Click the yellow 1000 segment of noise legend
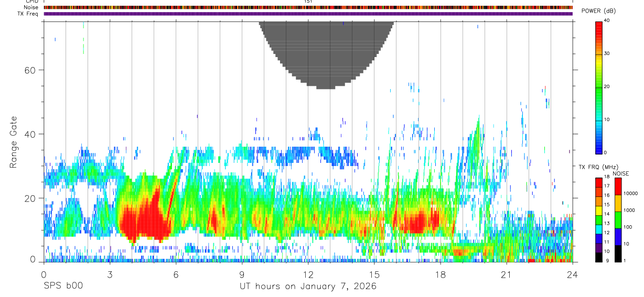 (618, 203)
